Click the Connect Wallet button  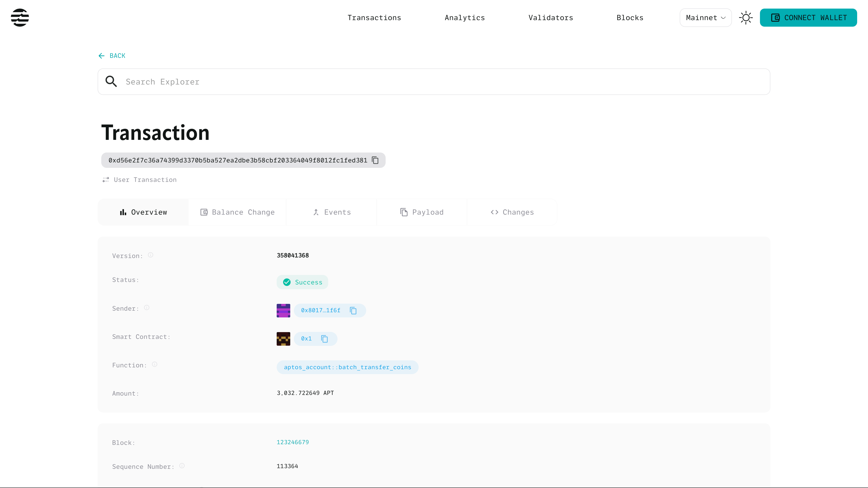[808, 18]
